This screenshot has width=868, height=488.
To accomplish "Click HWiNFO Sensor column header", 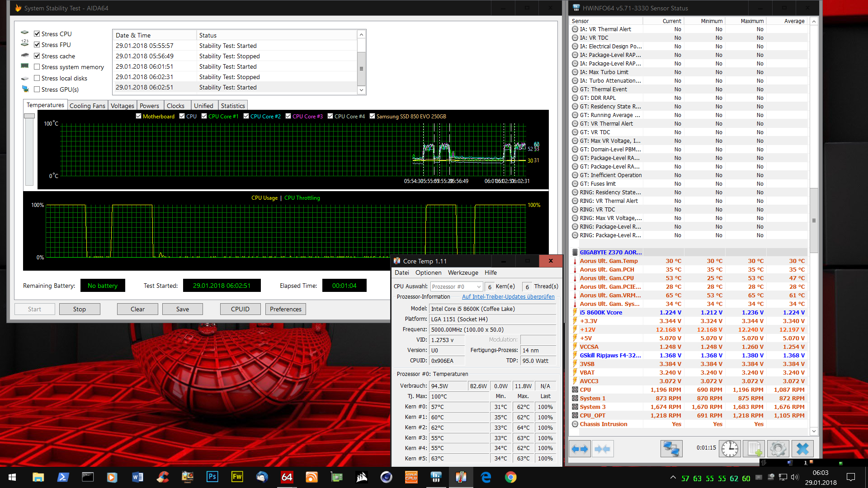I will (x=606, y=21).
